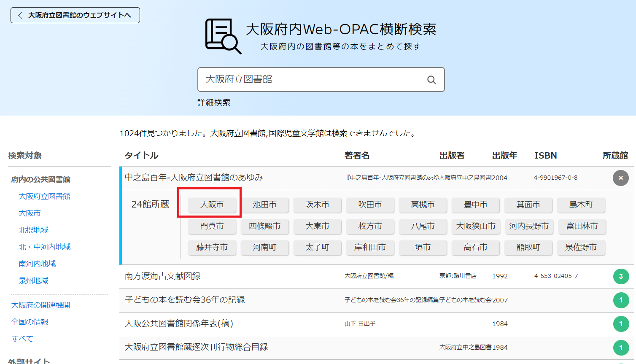Click the magnifying glass search icon
This screenshot has width=636, height=364.
(x=431, y=80)
